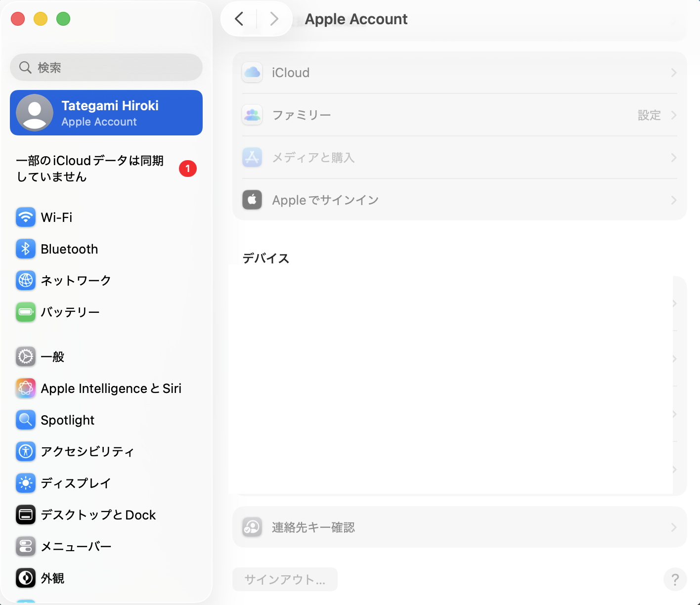Select Tategami Hiroki Apple Account entry
The height and width of the screenshot is (605, 700).
[x=106, y=113]
